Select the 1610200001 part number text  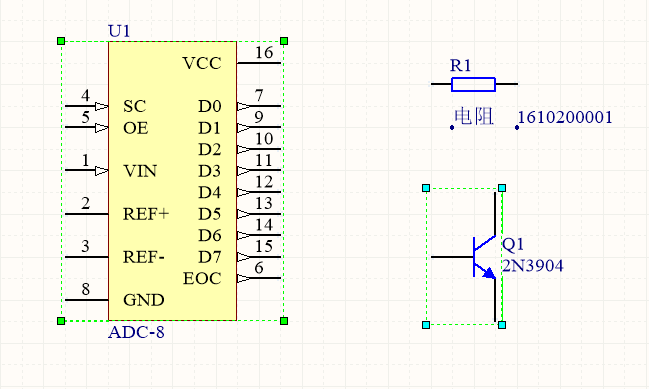[x=565, y=118]
